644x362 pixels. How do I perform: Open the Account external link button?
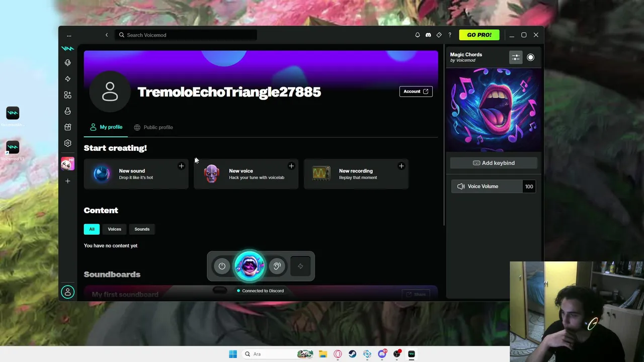(416, 92)
